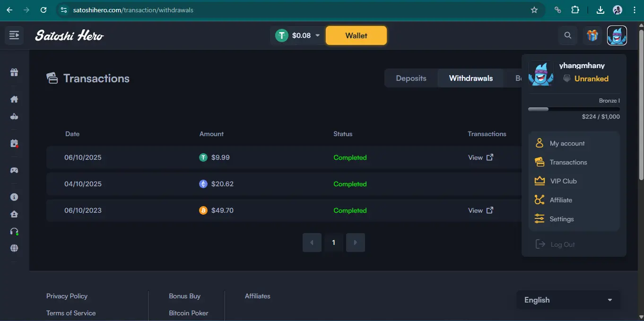
Task: Open the English language dropdown
Action: pos(568,300)
